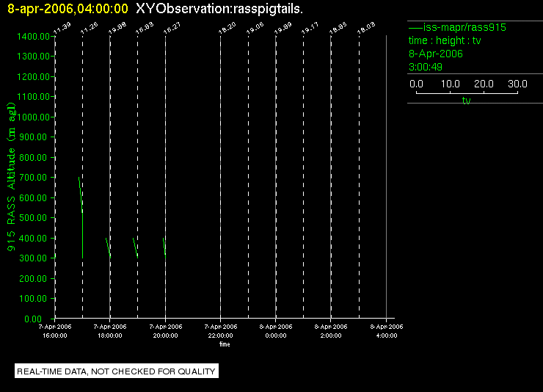Viewport: 543px width, 392px height.
Task: Click the 'XYObservation:rasspigtails.' plot title
Action: pos(219,9)
